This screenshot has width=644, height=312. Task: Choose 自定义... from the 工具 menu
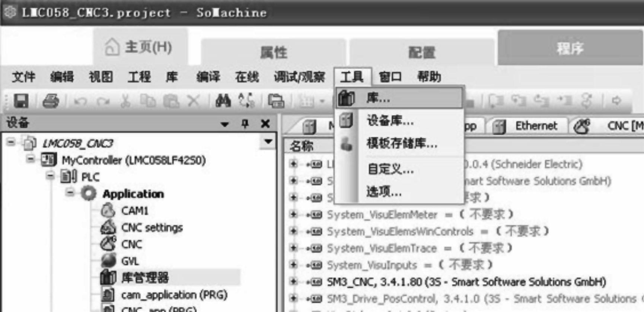click(x=399, y=169)
